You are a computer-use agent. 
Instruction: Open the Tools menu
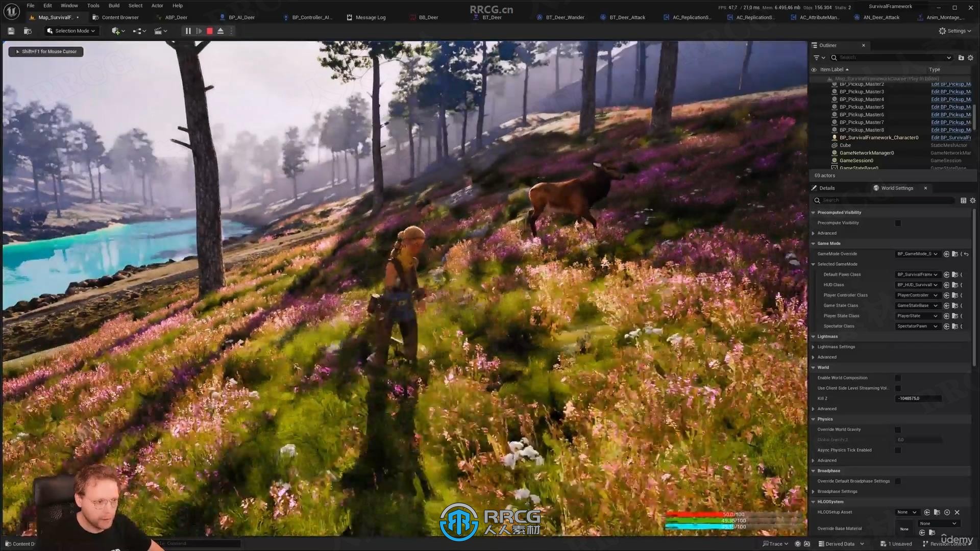(93, 6)
